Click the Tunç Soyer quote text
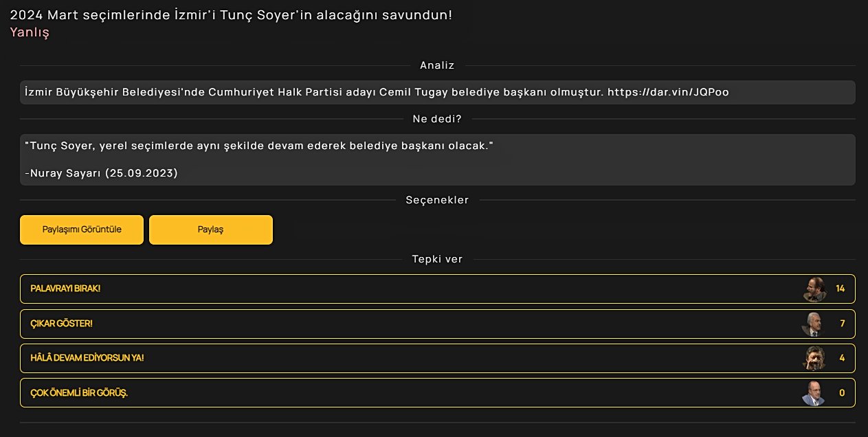Screen dimensions: 868x437 point(259,146)
